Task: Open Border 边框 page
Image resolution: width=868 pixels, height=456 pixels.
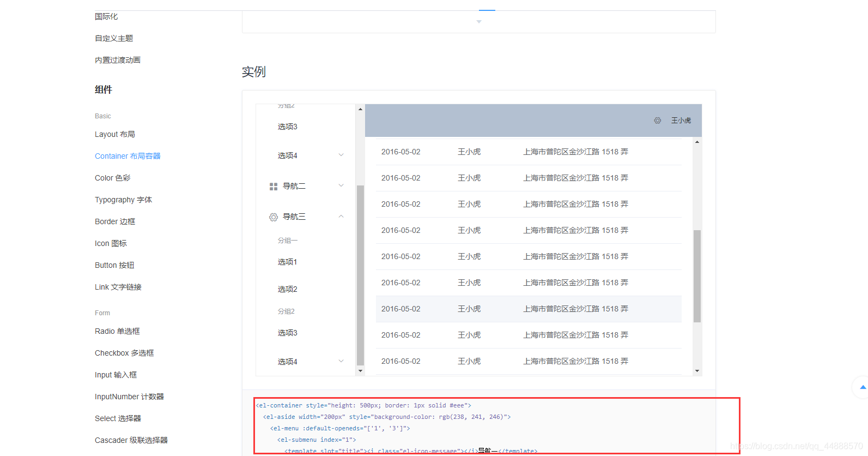Action: coord(115,221)
